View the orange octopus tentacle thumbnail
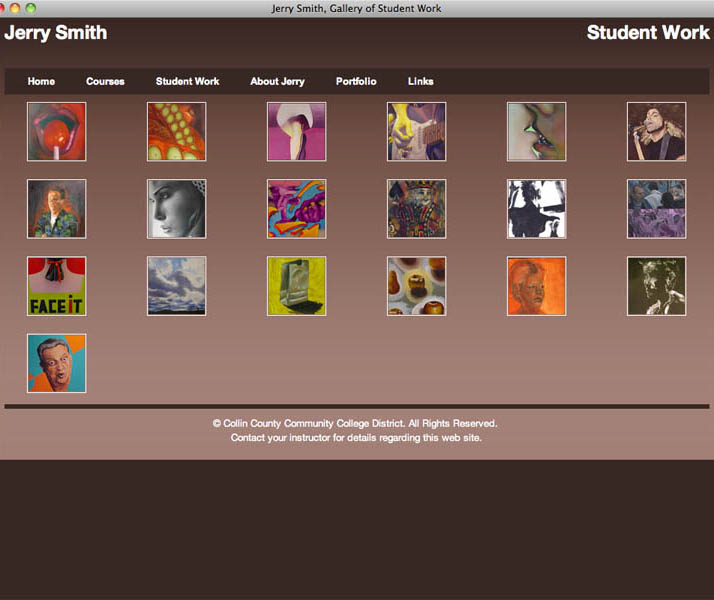714x600 pixels. click(177, 132)
